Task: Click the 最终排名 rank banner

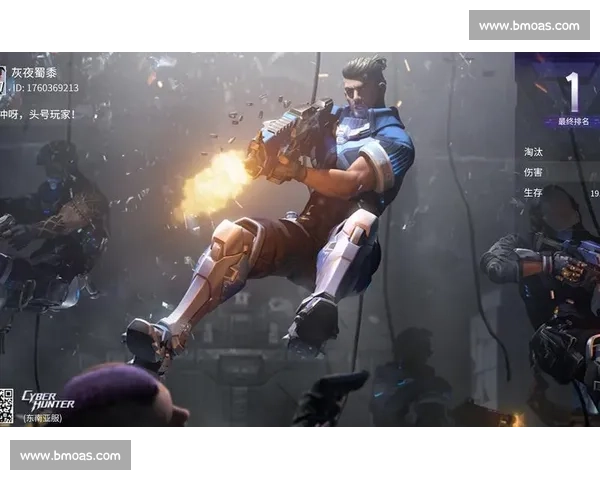Action: click(x=571, y=122)
